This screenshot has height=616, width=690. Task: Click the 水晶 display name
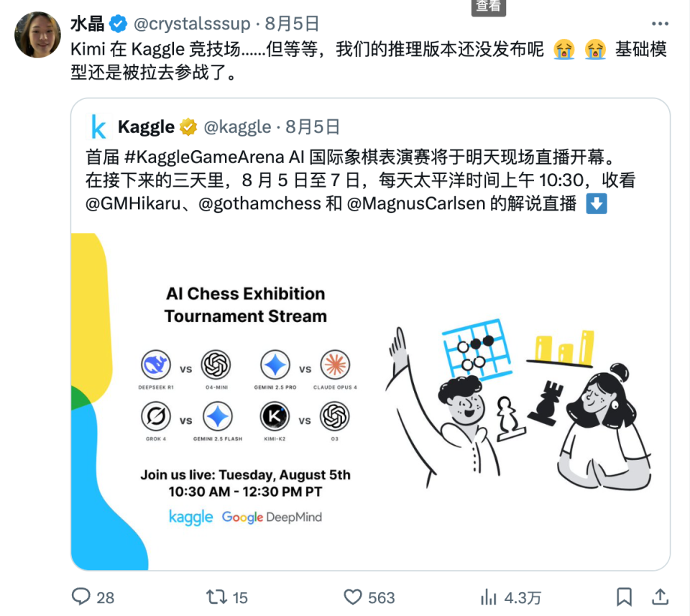(x=87, y=24)
